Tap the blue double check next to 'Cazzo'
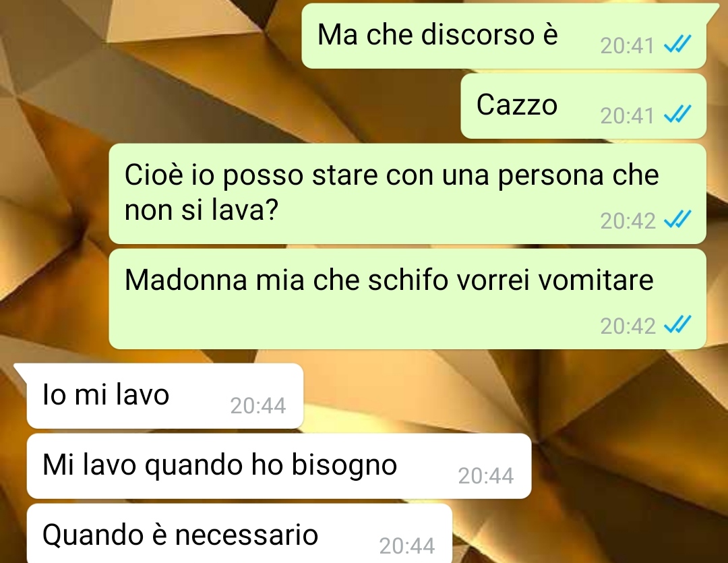This screenshot has height=563, width=728. click(x=677, y=114)
